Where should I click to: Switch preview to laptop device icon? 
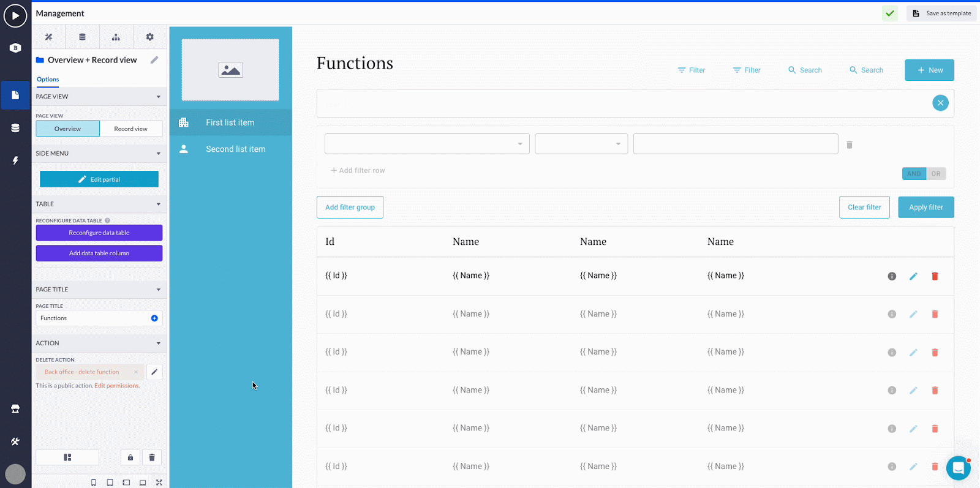143,482
